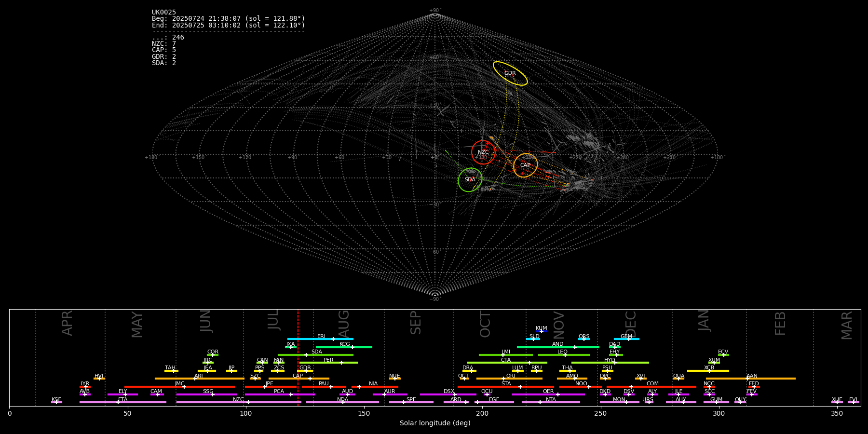The width and height of the screenshot is (868, 434).
Task: Click the yellow GDR radiant ellipse on map
Action: coord(510,73)
